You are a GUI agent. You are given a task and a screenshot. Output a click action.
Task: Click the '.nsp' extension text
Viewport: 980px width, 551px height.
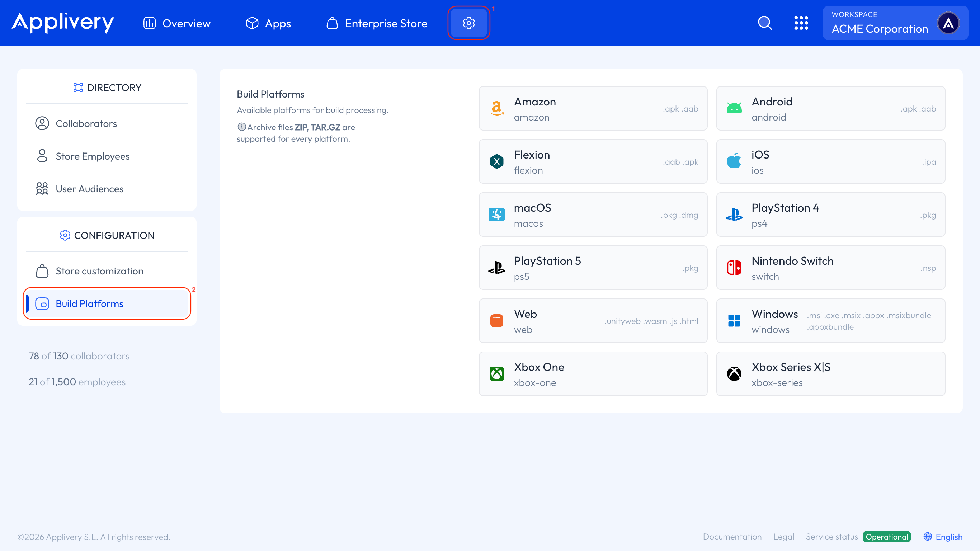click(928, 268)
